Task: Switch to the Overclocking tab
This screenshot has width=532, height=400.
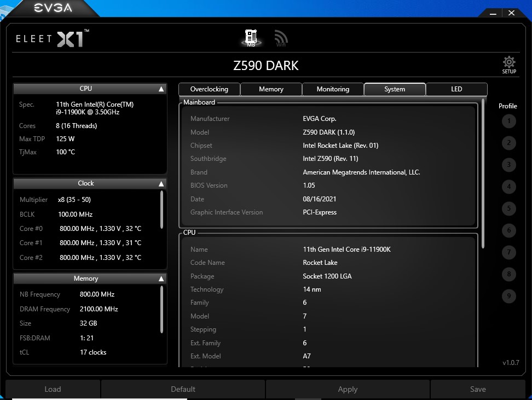Action: (x=209, y=89)
